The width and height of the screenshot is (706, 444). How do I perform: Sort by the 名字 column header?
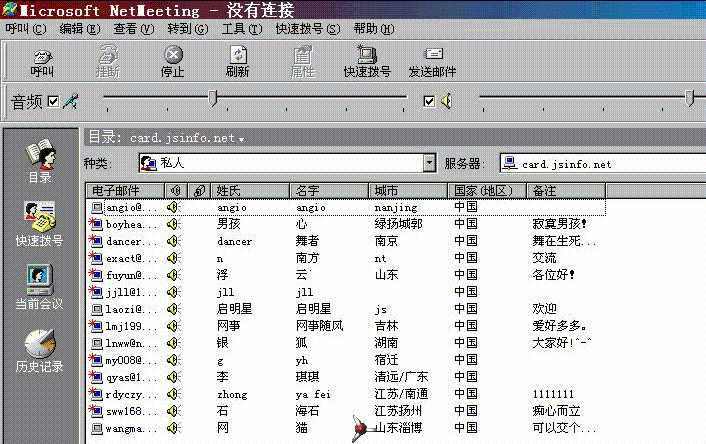coord(329,191)
